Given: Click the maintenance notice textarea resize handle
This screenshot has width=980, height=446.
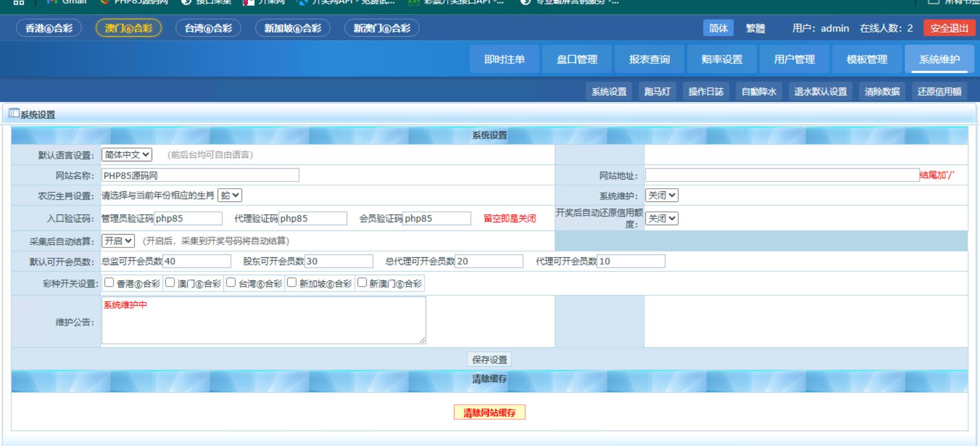Looking at the screenshot, I should pos(422,340).
